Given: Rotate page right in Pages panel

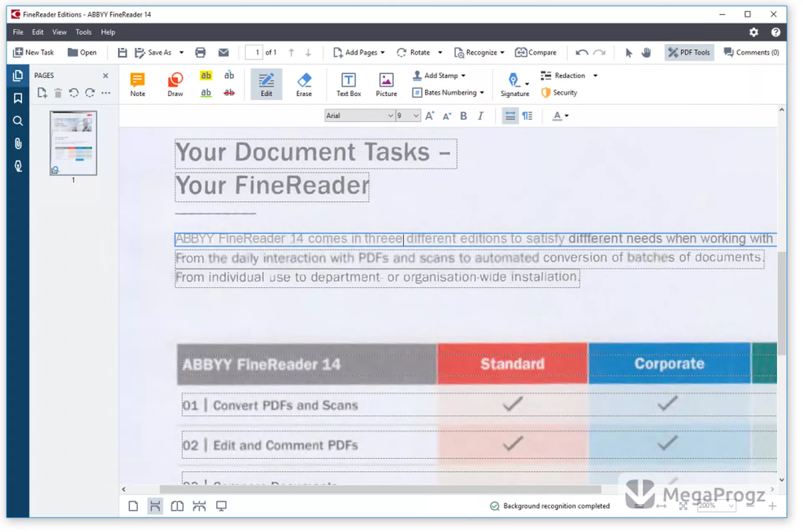Looking at the screenshot, I should [x=90, y=93].
